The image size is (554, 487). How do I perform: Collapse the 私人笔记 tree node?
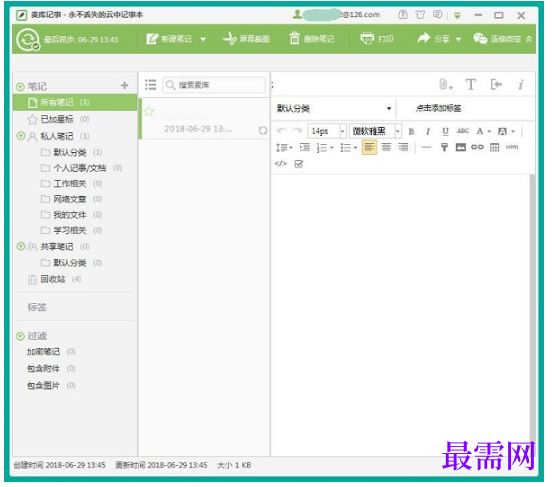(21, 136)
